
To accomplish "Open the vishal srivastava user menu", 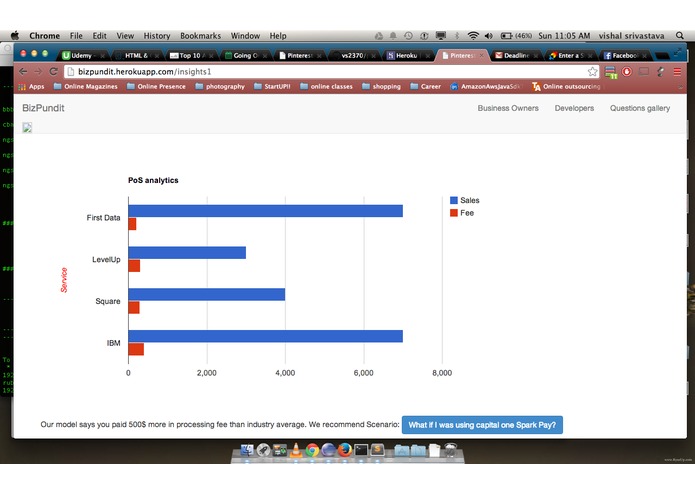I will [x=631, y=35].
